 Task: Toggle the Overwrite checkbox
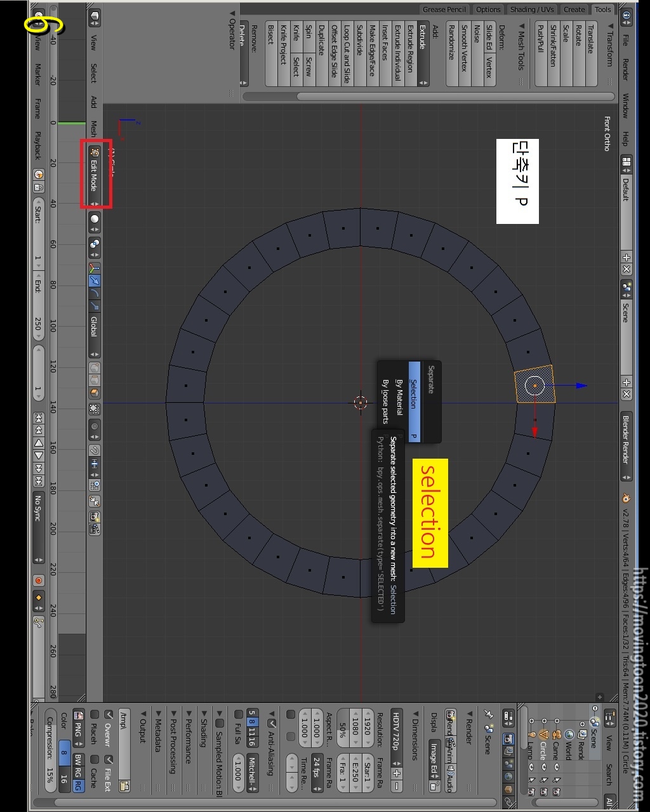tap(109, 714)
